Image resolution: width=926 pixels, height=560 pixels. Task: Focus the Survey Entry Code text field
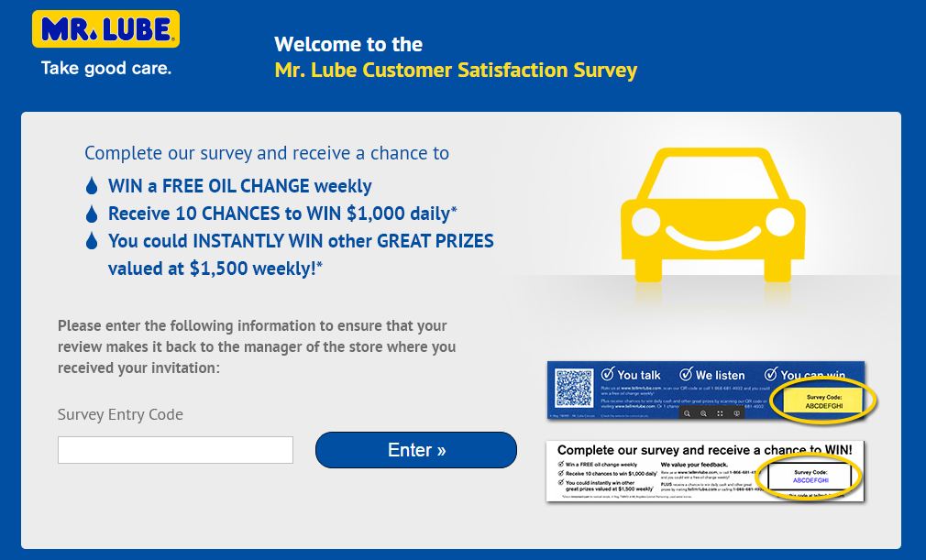coord(175,450)
